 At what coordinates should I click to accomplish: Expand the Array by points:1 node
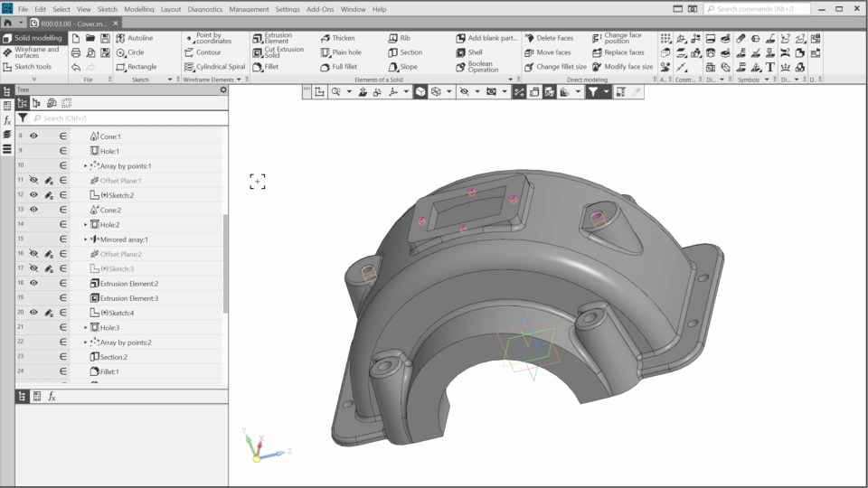(x=86, y=166)
